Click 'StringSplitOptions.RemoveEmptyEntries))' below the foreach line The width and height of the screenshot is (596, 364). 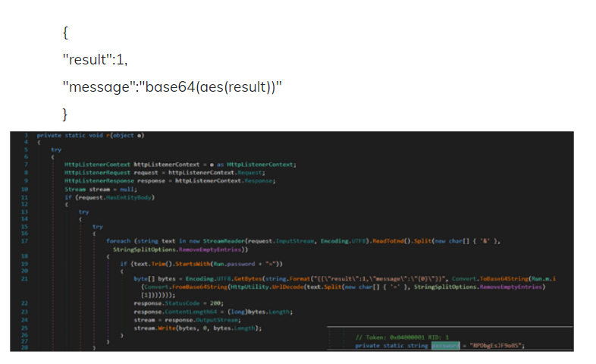point(180,249)
